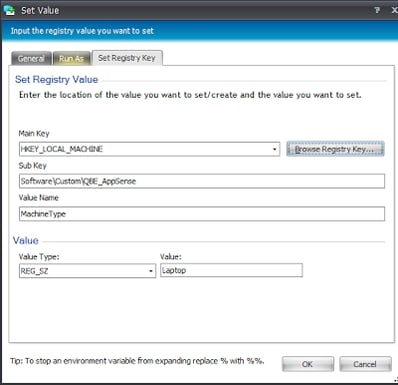Screen dimensions: 398x385
Task: Click the environment variable tip text
Action: 137,361
